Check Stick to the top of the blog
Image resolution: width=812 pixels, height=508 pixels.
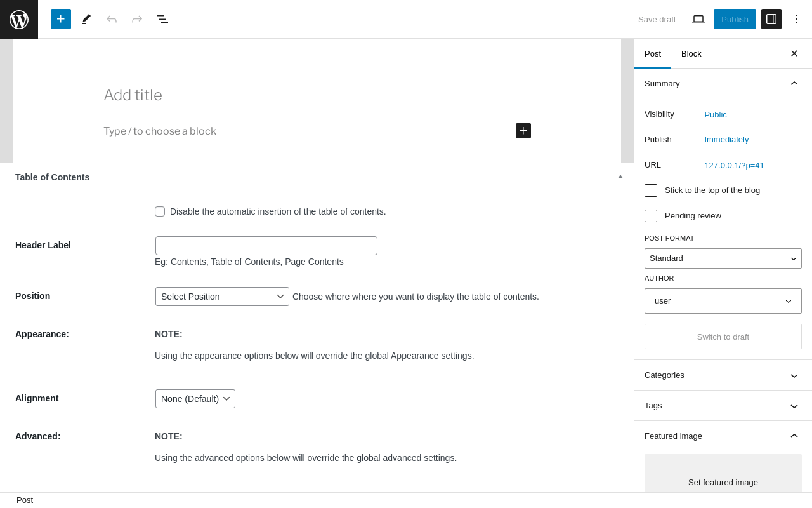click(x=651, y=190)
